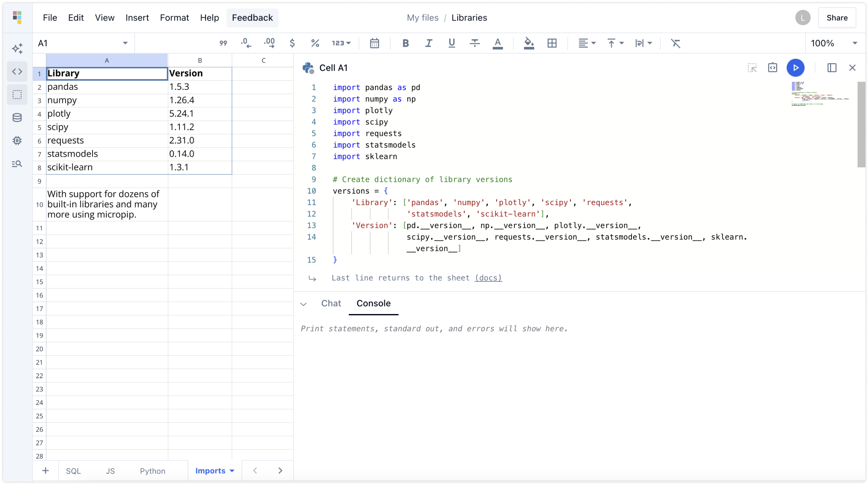Select the underline formatting icon
The height and width of the screenshot is (484, 868).
pos(452,43)
